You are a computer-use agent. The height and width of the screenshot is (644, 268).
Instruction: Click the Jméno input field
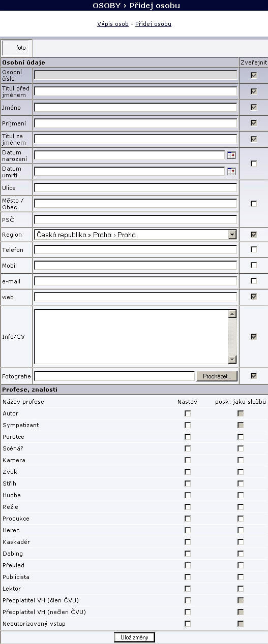(x=135, y=108)
